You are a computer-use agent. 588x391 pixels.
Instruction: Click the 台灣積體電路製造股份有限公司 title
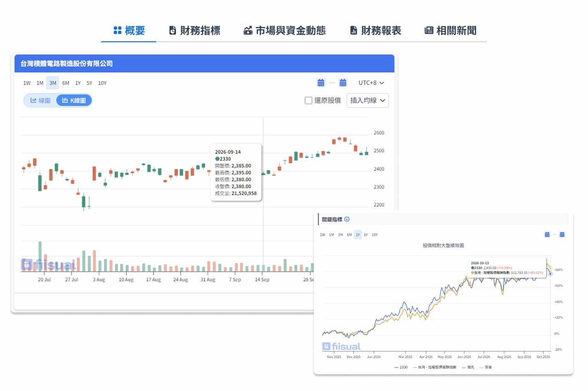(x=67, y=64)
